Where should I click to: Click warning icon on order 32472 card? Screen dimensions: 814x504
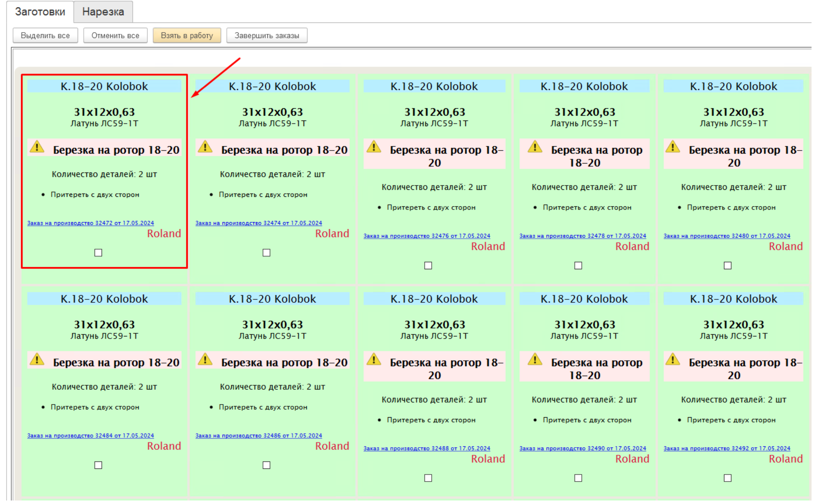click(x=37, y=147)
